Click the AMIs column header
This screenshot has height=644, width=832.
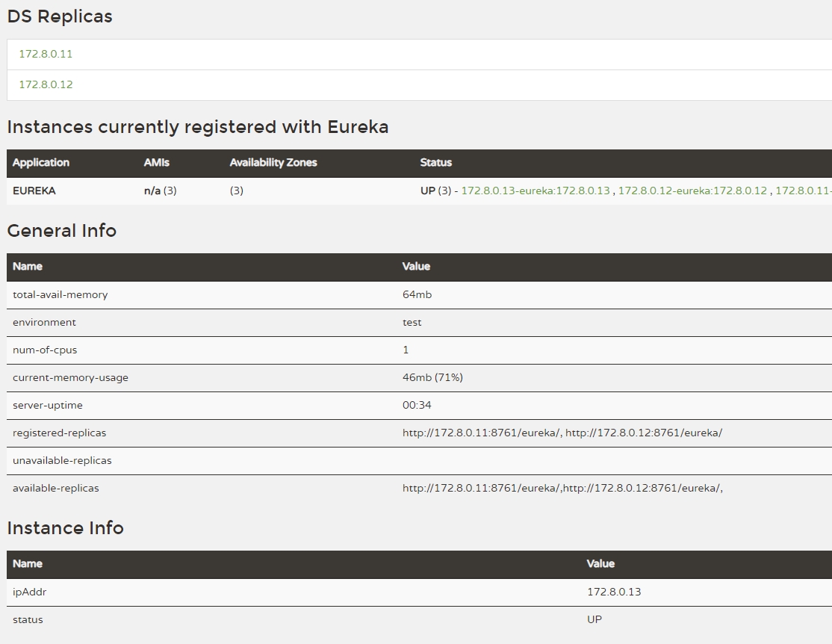point(157,162)
